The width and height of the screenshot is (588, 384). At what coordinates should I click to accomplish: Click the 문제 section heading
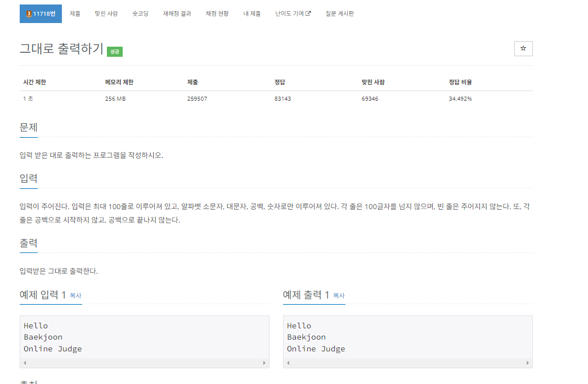[29, 128]
